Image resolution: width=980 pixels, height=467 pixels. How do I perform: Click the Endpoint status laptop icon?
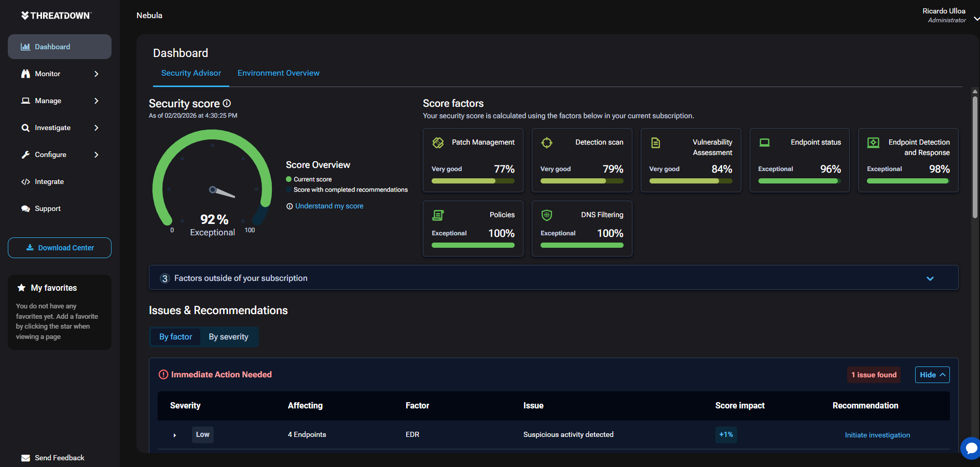[x=764, y=143]
